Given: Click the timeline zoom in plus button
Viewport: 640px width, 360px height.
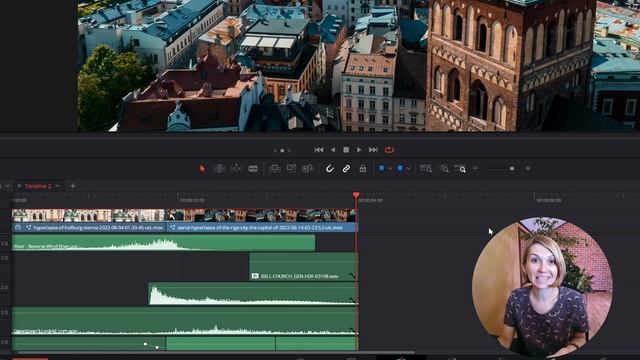Looking at the screenshot, I should click(x=528, y=168).
